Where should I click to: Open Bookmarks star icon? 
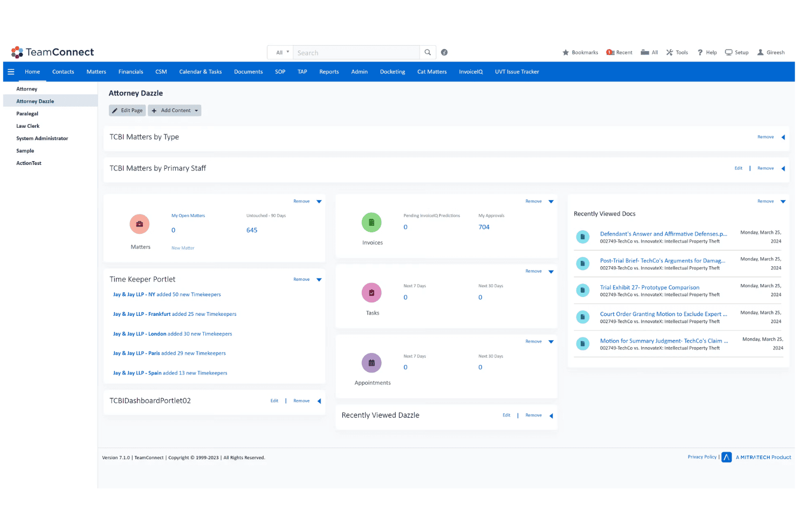566,52
